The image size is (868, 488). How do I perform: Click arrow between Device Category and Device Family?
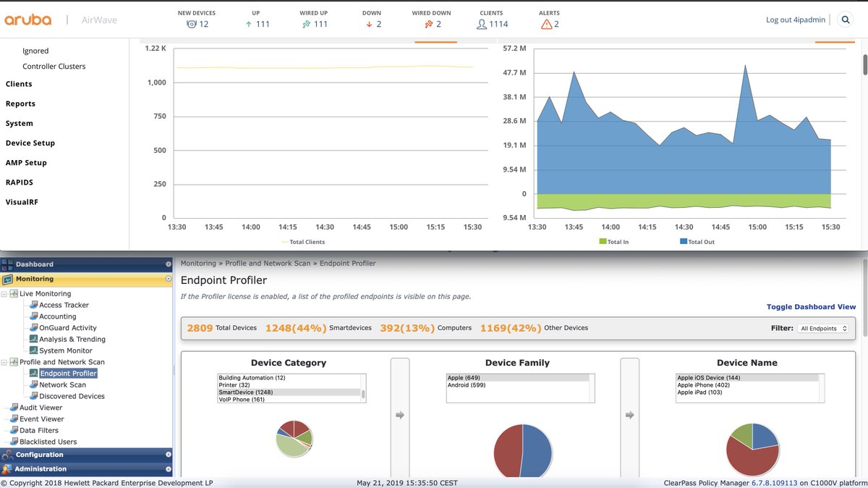399,416
